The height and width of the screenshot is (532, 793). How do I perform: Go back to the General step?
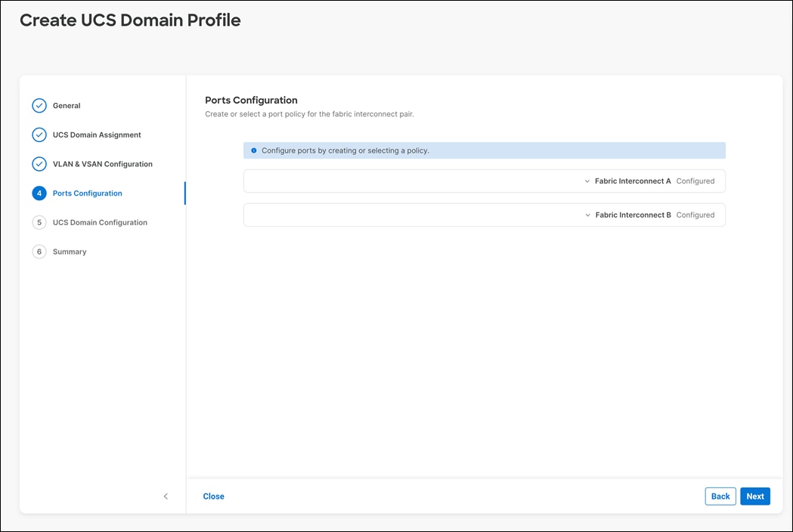(x=67, y=106)
